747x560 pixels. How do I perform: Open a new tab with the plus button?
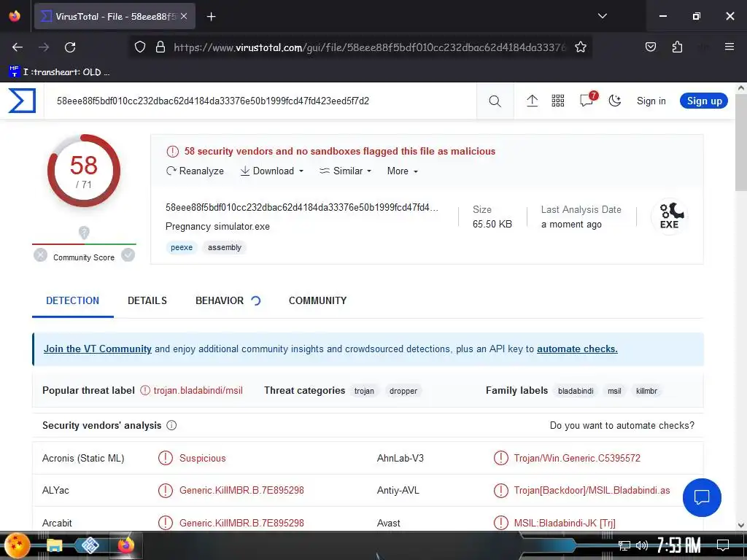pyautogui.click(x=211, y=17)
